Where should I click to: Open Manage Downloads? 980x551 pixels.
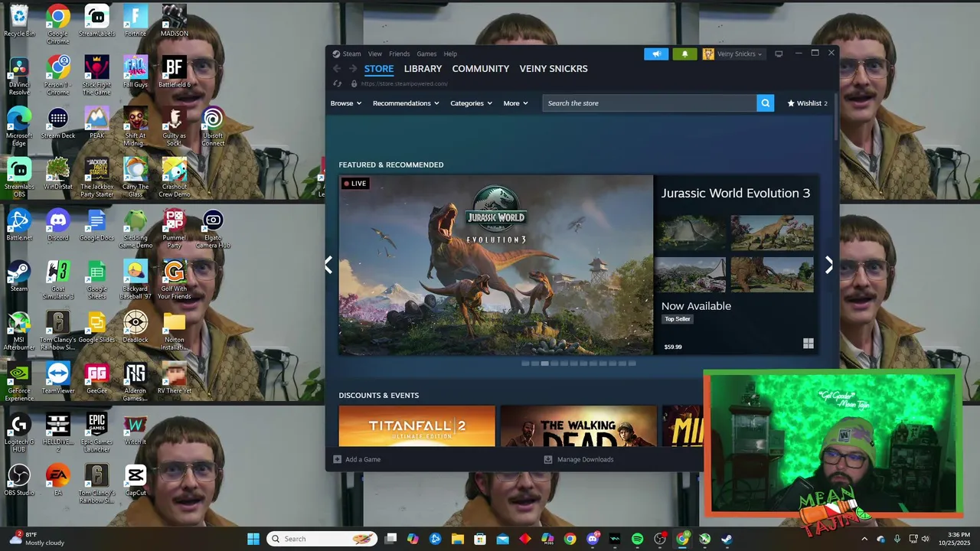pos(578,459)
